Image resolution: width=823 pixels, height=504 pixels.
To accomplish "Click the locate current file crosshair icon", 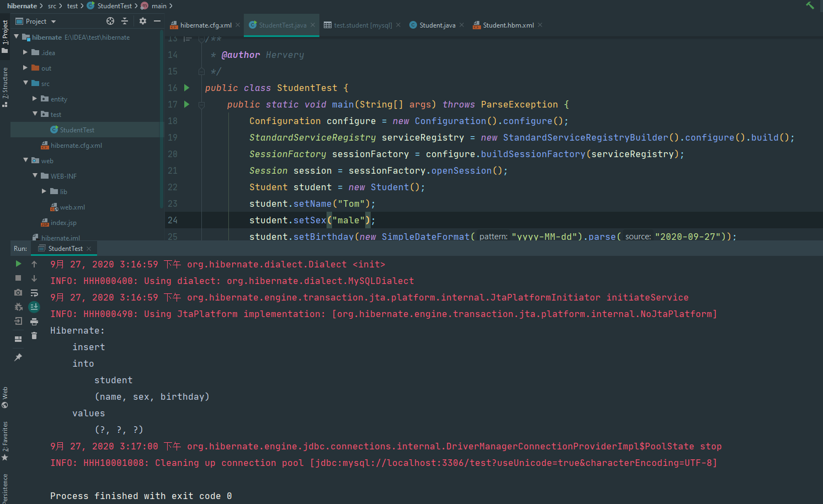I will pyautogui.click(x=110, y=21).
